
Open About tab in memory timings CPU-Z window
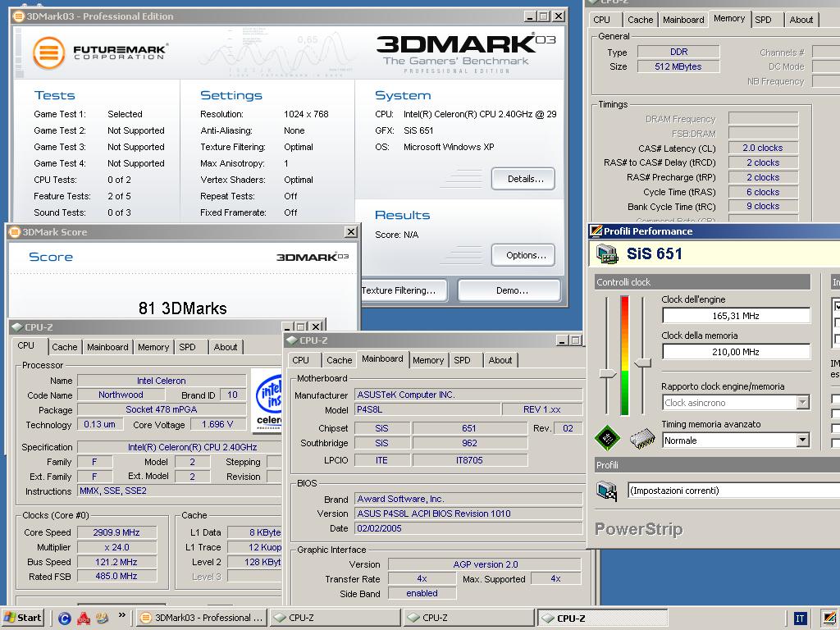click(801, 20)
